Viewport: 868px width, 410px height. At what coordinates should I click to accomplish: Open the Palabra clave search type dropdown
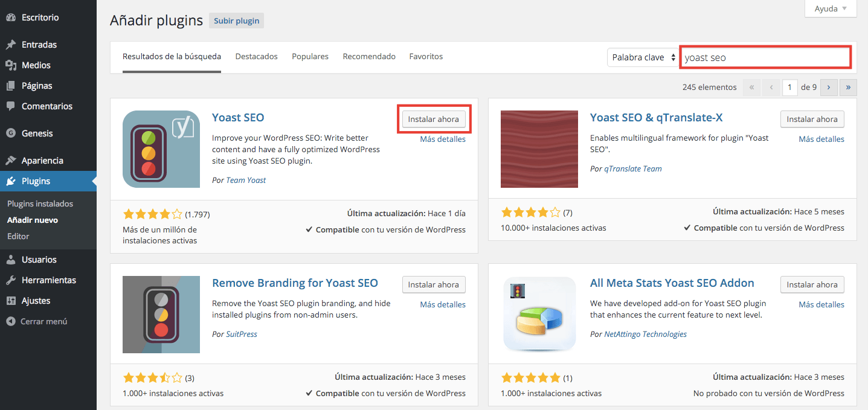point(644,57)
